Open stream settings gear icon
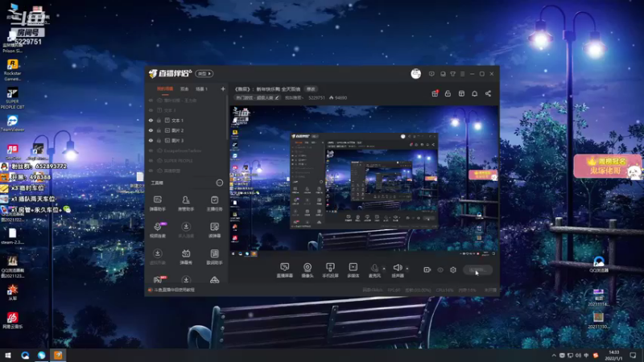Viewport: 644px width, 362px height. pyautogui.click(x=453, y=269)
